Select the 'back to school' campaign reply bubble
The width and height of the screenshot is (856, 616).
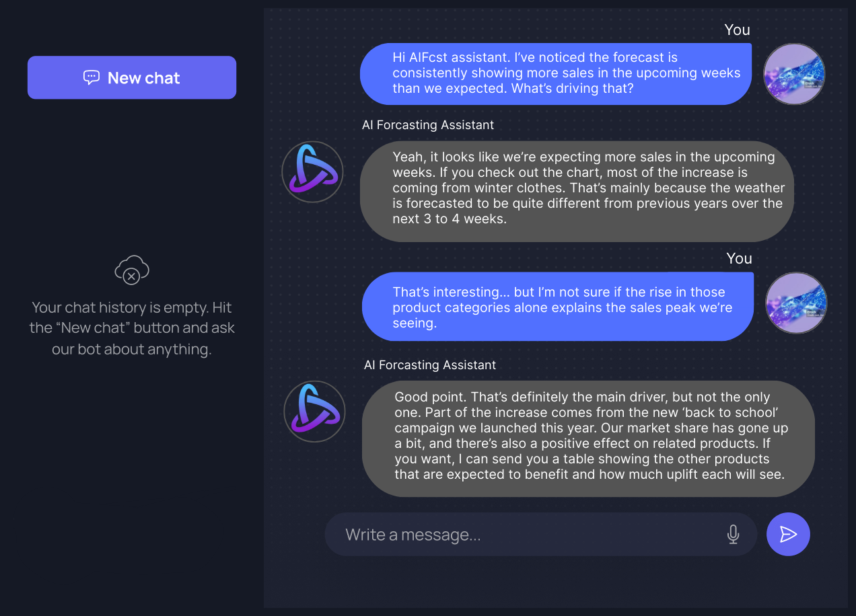(x=588, y=438)
